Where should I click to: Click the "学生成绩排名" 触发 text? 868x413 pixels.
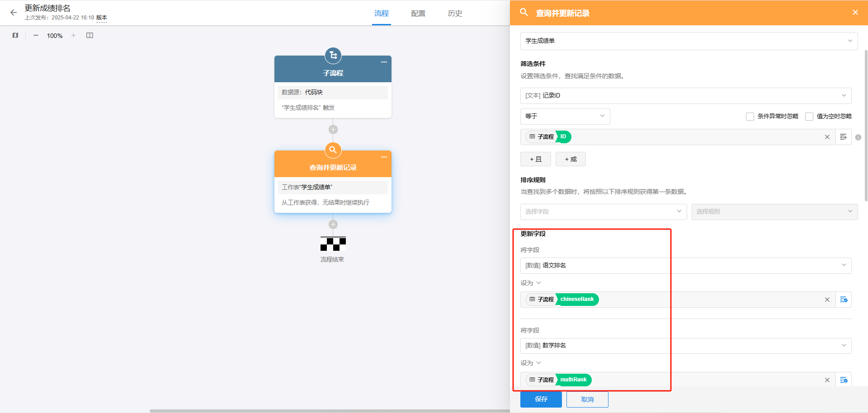click(x=308, y=108)
